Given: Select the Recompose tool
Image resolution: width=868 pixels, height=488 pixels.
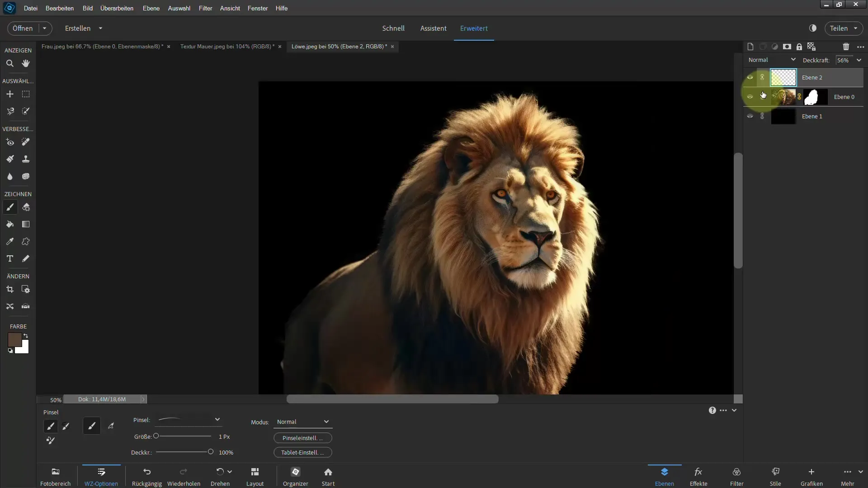Looking at the screenshot, I should pyautogui.click(x=26, y=290).
